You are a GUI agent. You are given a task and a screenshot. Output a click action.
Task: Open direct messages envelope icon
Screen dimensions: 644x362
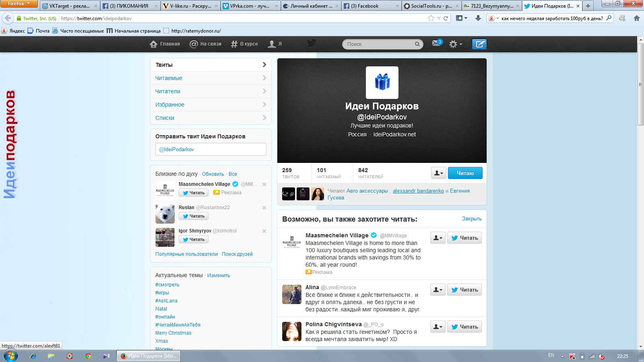coord(437,43)
